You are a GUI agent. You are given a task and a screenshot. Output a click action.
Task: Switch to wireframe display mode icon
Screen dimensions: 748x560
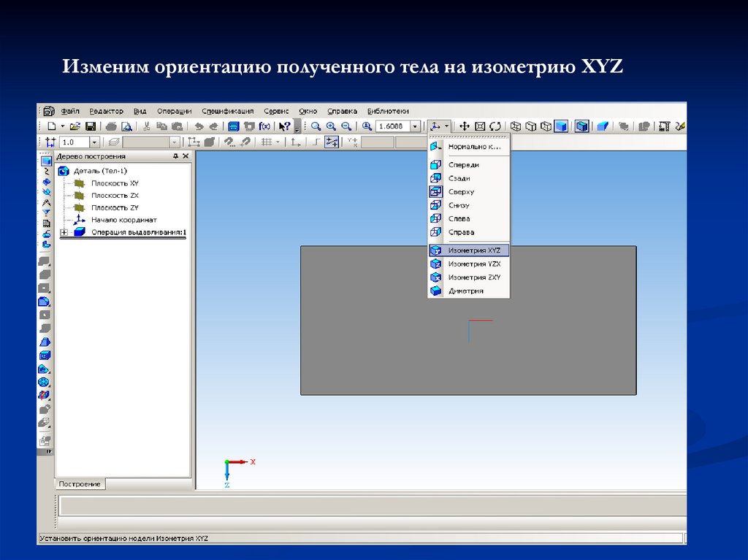[x=515, y=126]
